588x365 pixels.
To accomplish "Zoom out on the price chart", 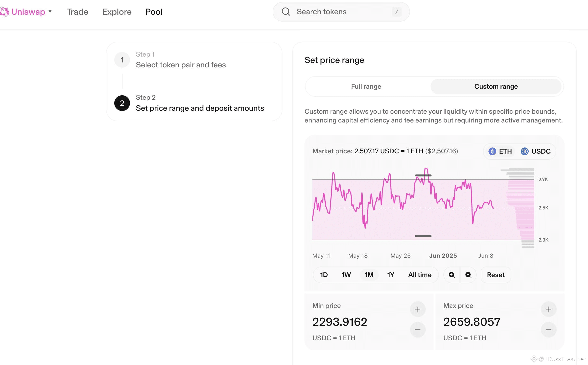I will pos(468,275).
